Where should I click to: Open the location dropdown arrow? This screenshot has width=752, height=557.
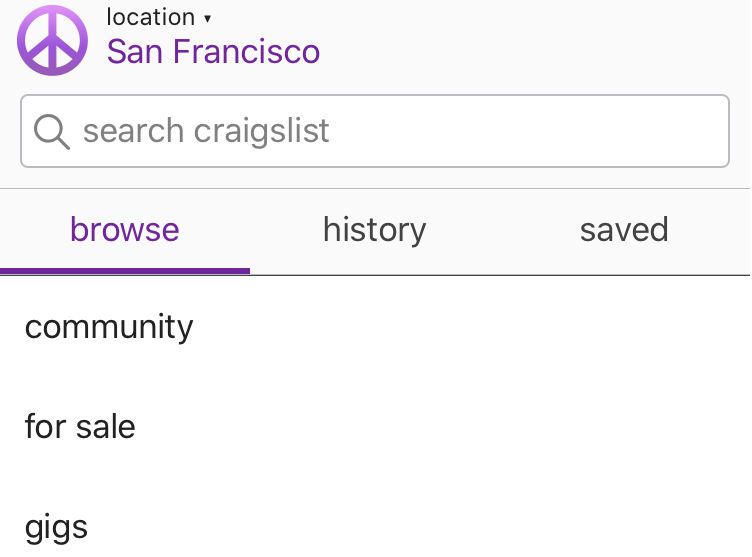(207, 19)
